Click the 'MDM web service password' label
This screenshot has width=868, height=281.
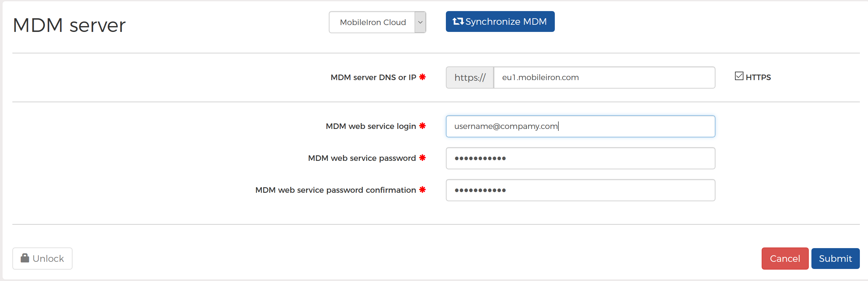[362, 158]
